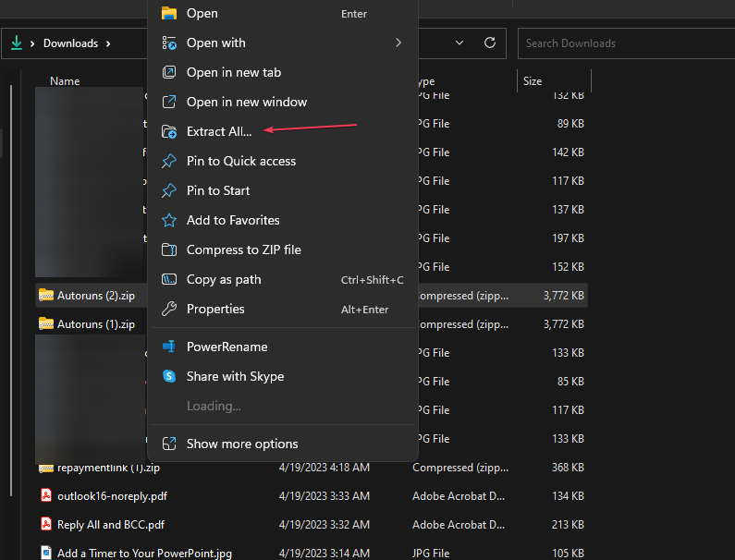Click the Add a Timer JPG file icon
Screen dimensions: 735x560
coord(46,553)
